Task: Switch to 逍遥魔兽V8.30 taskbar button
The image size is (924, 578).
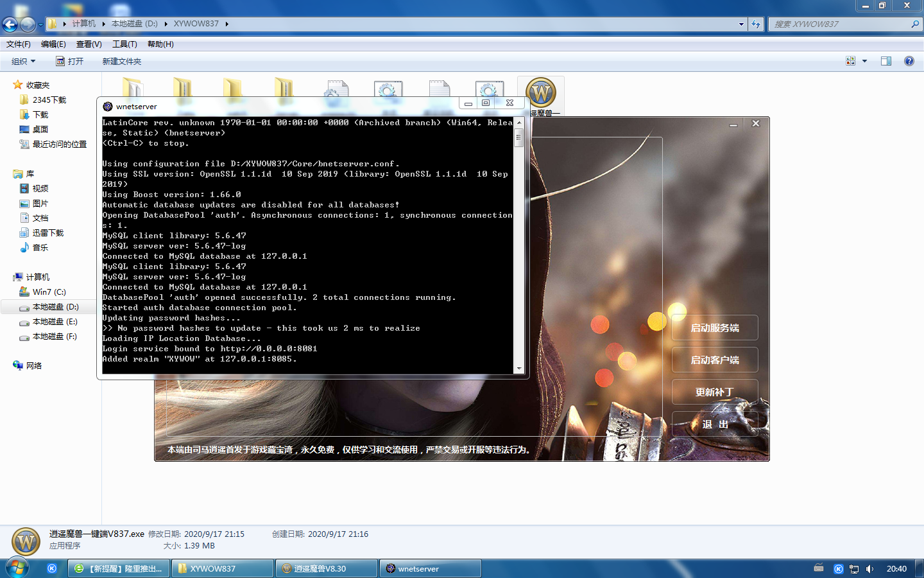Action: click(x=327, y=568)
